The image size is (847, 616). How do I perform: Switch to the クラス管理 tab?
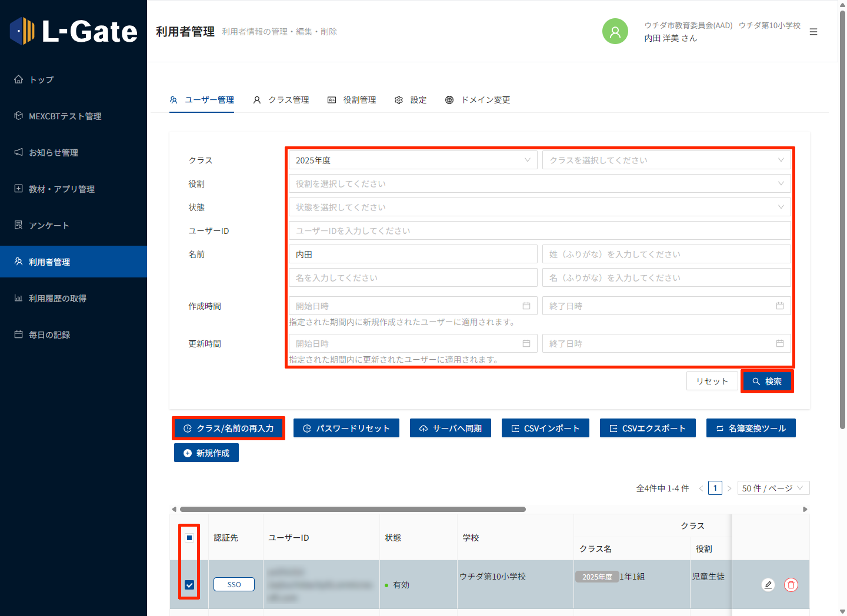[281, 100]
